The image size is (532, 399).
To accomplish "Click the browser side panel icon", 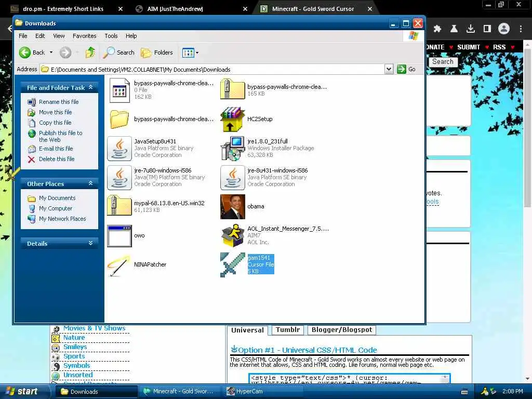I will pos(487,29).
